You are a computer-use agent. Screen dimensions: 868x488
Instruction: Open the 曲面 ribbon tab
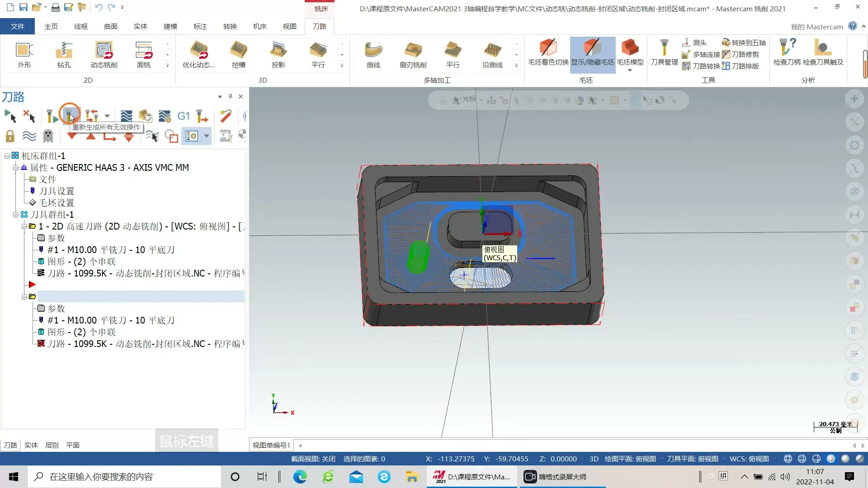coord(110,26)
